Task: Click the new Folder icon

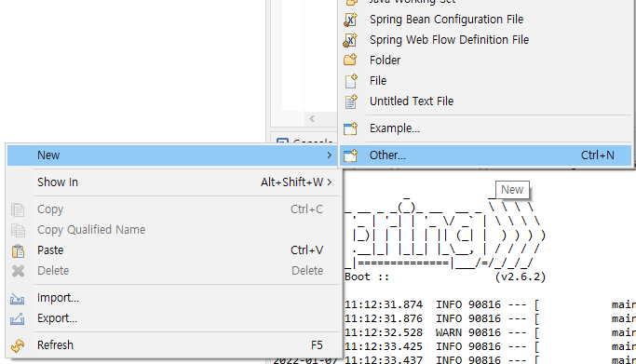Action: (x=350, y=60)
